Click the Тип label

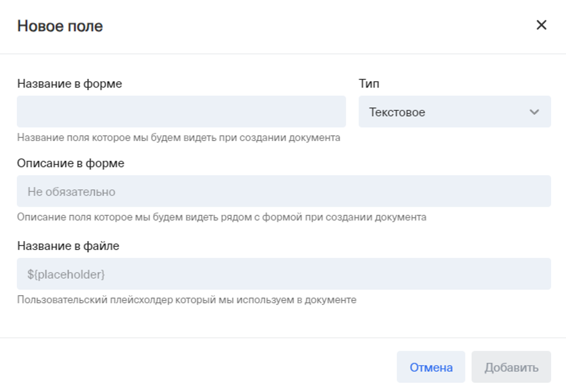tap(369, 84)
